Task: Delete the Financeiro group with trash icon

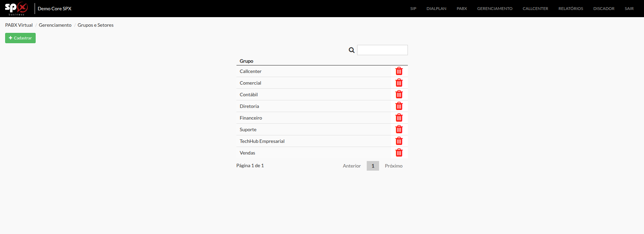Action: (399, 118)
